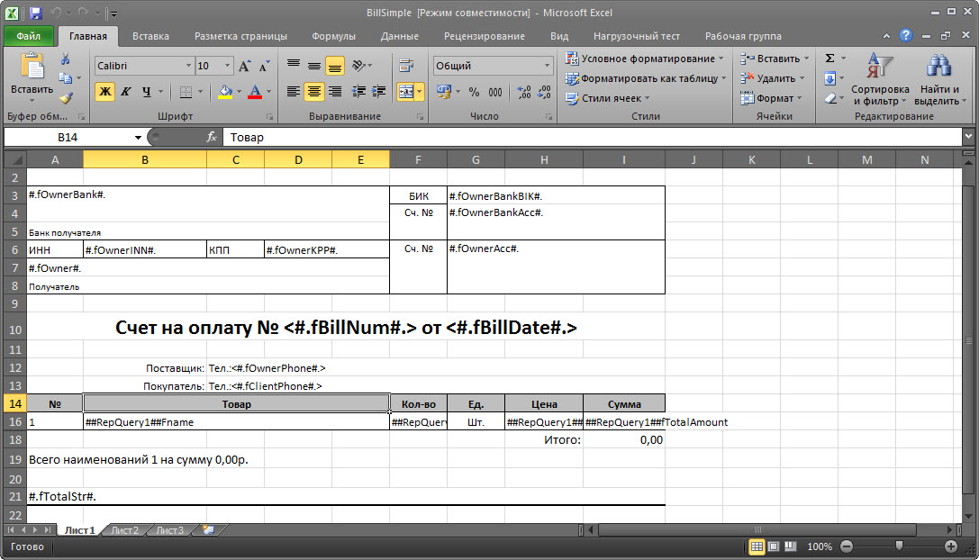Align text to the left
This screenshot has height=560, width=979.
(294, 92)
